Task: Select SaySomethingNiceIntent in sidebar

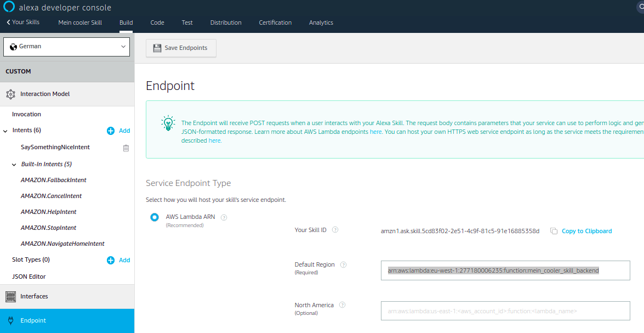Action: pyautogui.click(x=55, y=147)
